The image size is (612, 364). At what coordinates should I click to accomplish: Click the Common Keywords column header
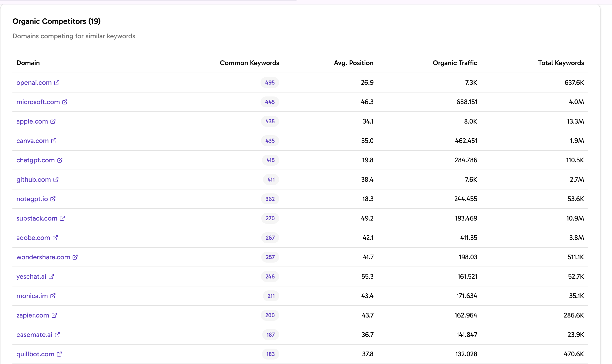pyautogui.click(x=249, y=63)
